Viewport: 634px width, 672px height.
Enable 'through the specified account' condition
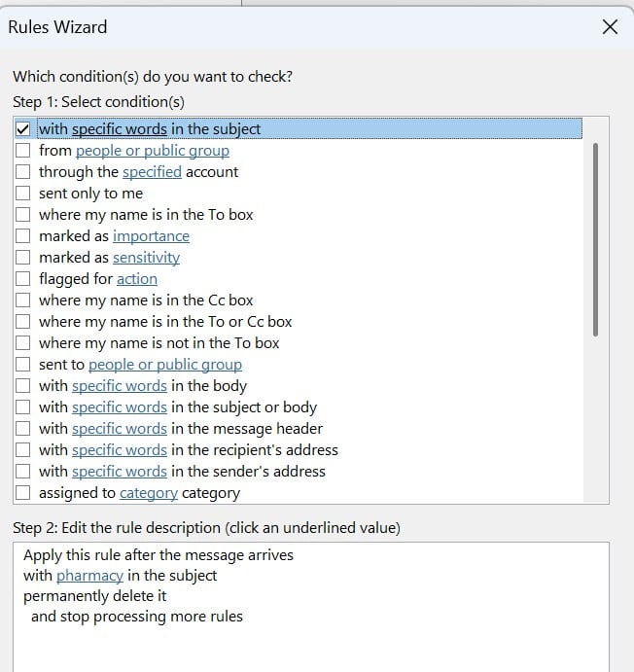(x=23, y=172)
